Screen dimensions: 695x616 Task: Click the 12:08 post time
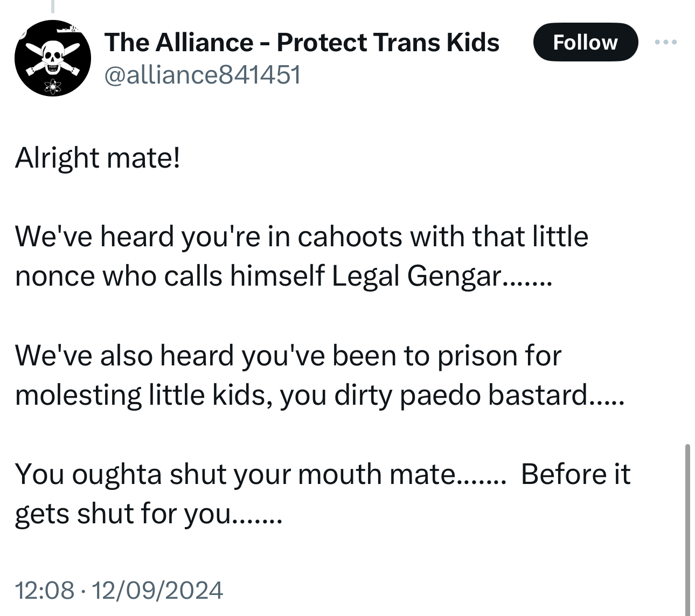point(45,590)
